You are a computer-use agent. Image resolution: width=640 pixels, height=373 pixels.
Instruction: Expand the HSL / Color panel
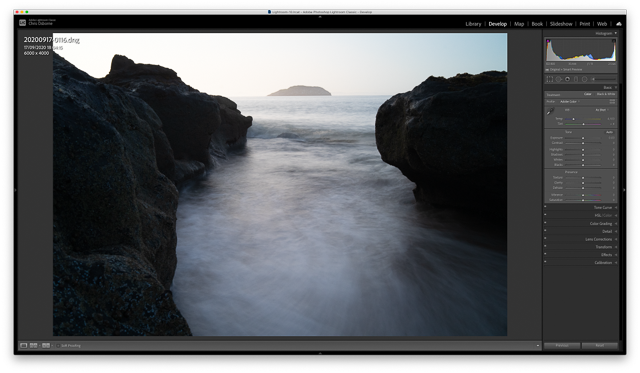(x=616, y=215)
